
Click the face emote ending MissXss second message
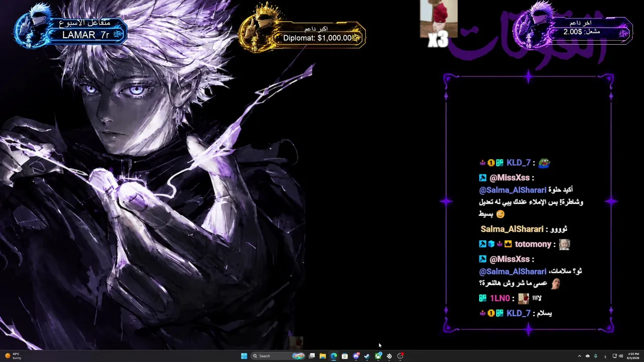pos(555,284)
